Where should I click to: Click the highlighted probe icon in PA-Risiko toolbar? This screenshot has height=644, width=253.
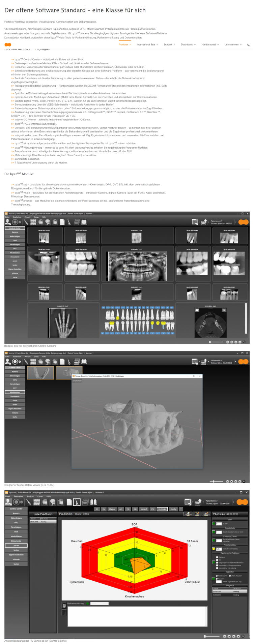(x=77, y=502)
